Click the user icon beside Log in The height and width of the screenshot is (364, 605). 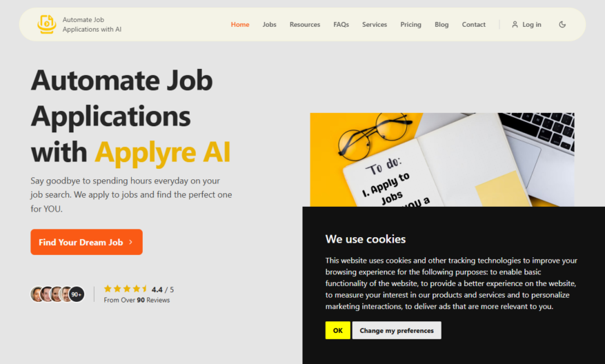click(x=515, y=25)
